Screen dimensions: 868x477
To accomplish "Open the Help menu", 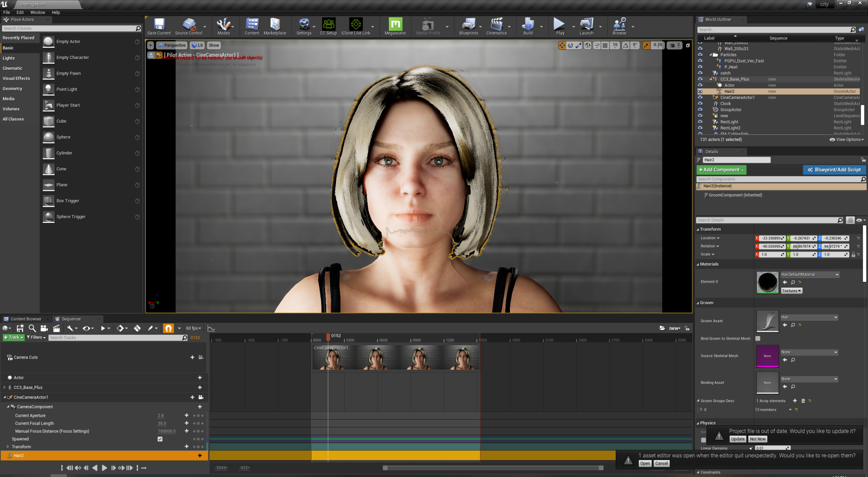I will pos(56,12).
